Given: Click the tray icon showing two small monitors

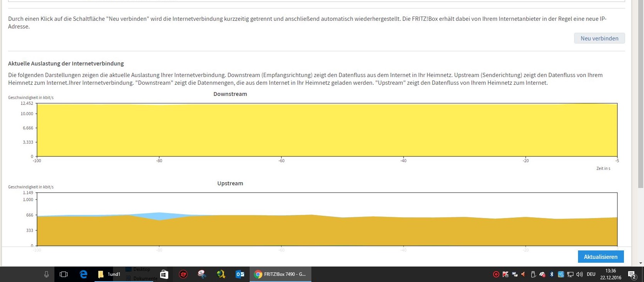Looking at the screenshot, I should click(515, 274).
